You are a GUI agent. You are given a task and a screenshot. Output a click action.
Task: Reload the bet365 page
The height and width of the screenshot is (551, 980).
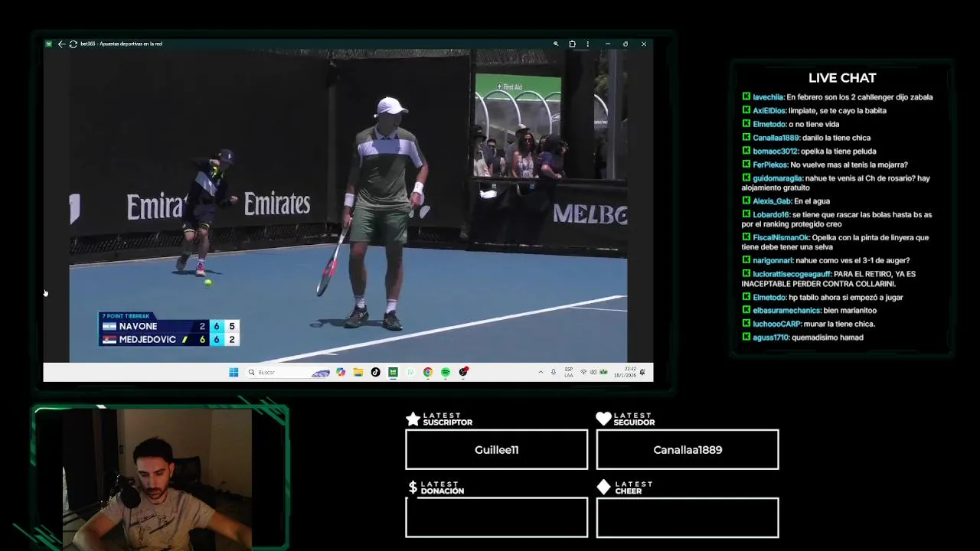73,44
